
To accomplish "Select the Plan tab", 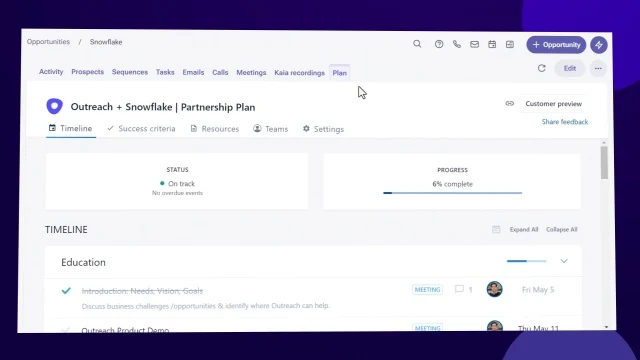I will pyautogui.click(x=340, y=73).
